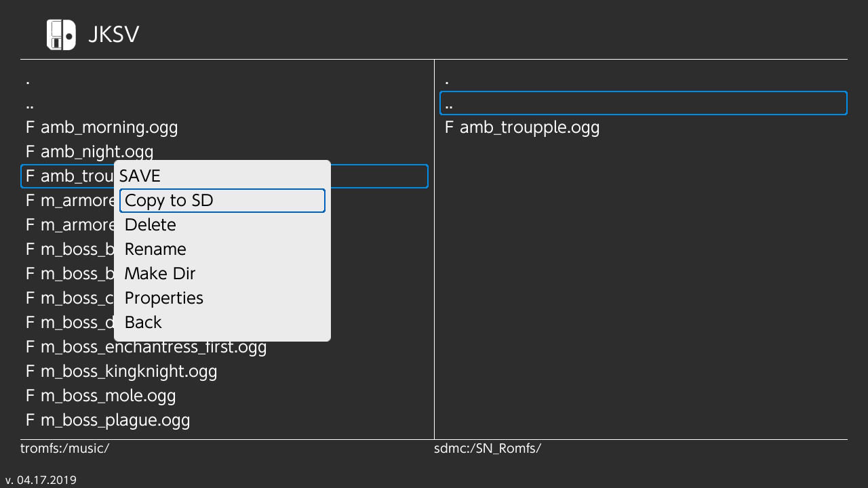Select the m_boss_kingknight.ogg file
The image size is (868, 488).
point(224,371)
